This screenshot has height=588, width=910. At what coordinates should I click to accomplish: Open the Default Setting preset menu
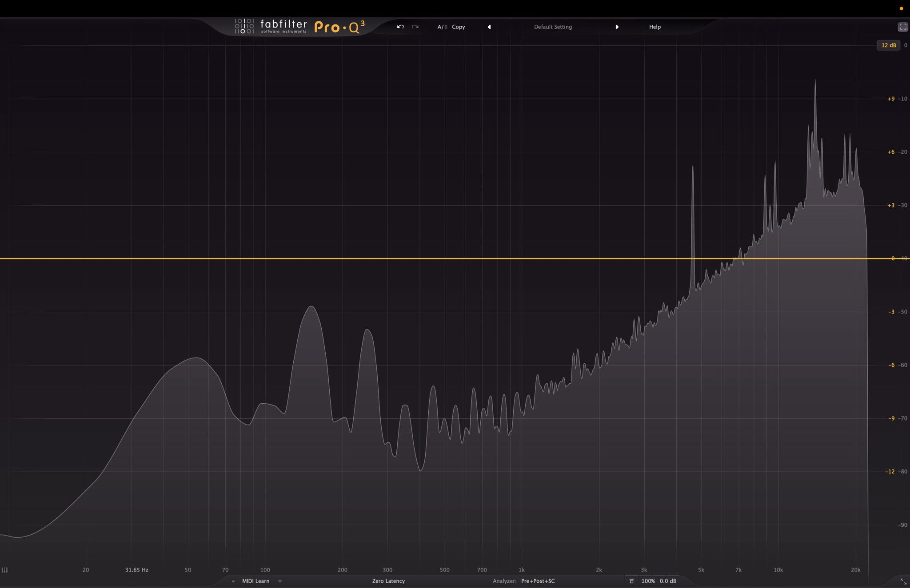(x=553, y=27)
